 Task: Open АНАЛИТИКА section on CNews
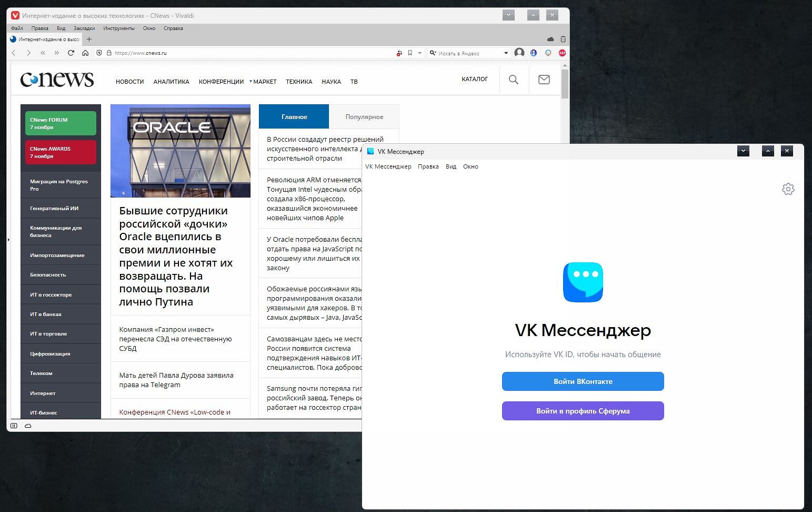172,82
